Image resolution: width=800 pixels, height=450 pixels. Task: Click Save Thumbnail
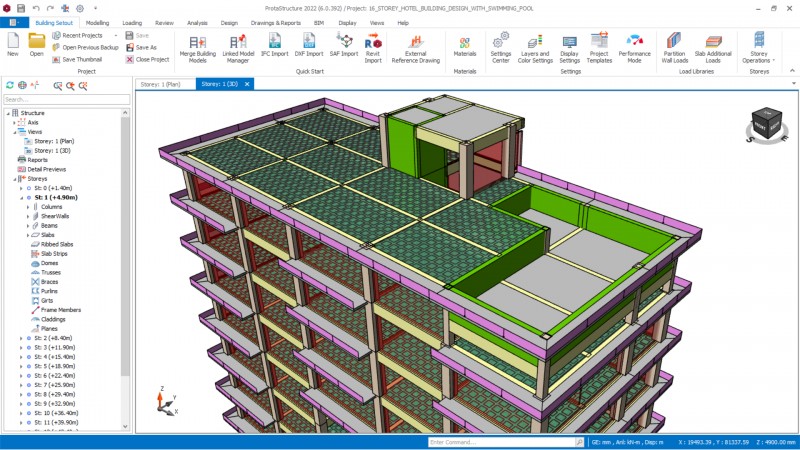tap(77, 59)
